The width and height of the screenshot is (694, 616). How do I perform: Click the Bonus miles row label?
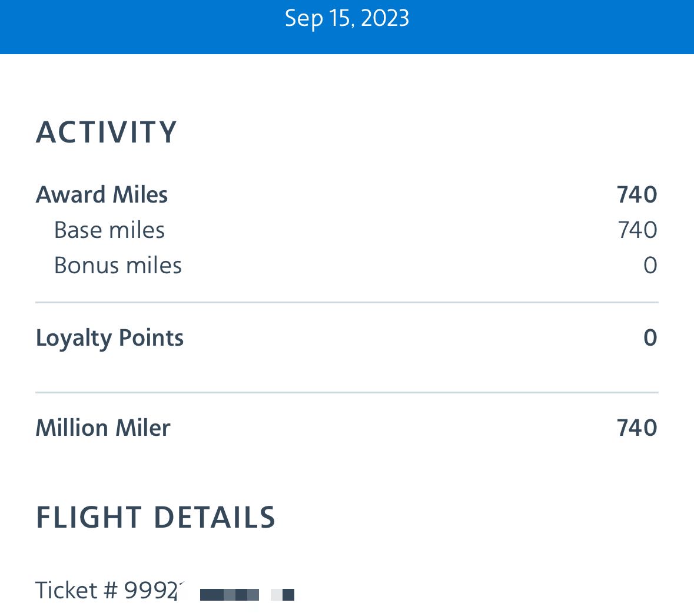(118, 266)
